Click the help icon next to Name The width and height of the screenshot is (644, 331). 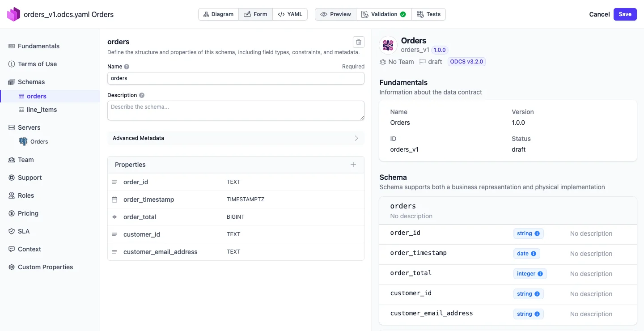[127, 67]
